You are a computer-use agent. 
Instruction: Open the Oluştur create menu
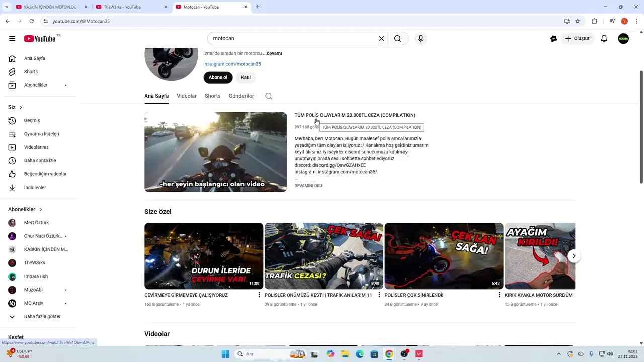click(577, 39)
